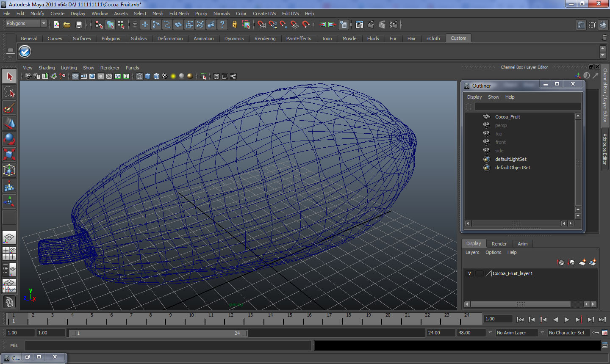
Task: Toggle display type box of Cocoa_Fruit_layer1
Action: pyautogui.click(x=479, y=273)
